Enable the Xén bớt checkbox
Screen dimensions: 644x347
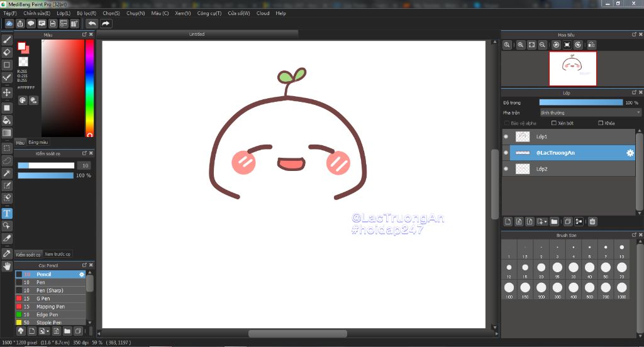point(553,123)
